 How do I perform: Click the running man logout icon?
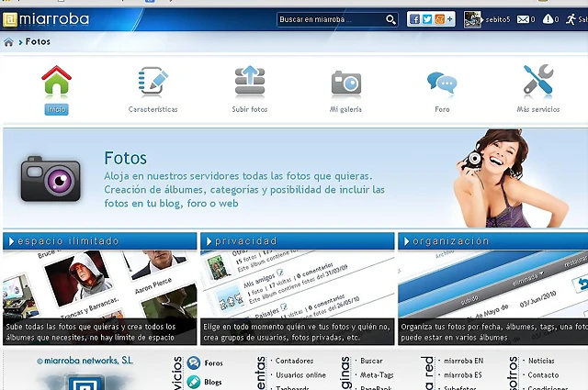click(x=571, y=19)
